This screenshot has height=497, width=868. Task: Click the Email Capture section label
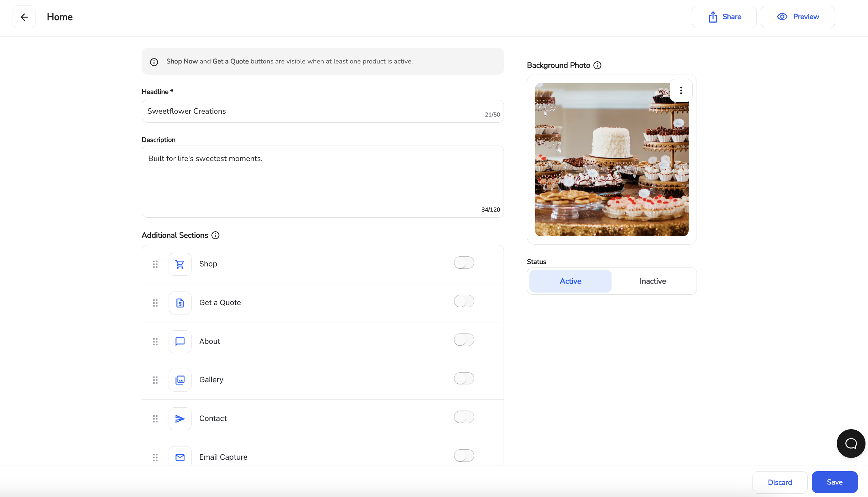(x=223, y=457)
